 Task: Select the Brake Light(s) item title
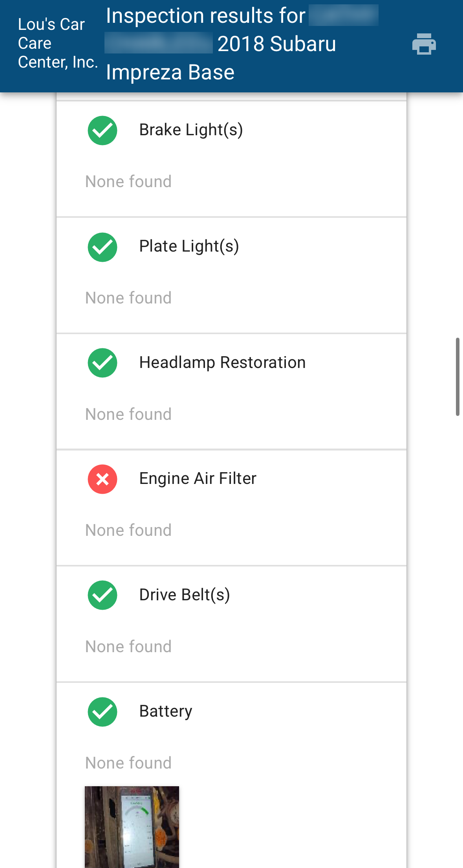pyautogui.click(x=191, y=130)
